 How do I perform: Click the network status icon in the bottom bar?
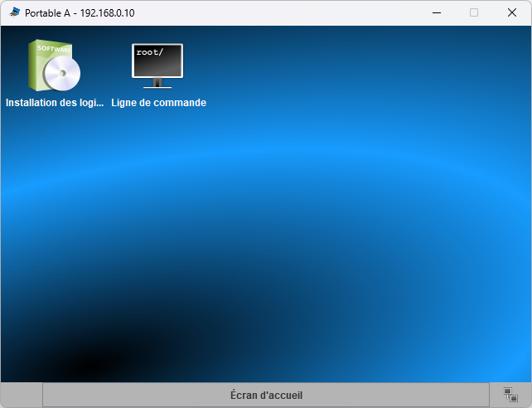510,395
